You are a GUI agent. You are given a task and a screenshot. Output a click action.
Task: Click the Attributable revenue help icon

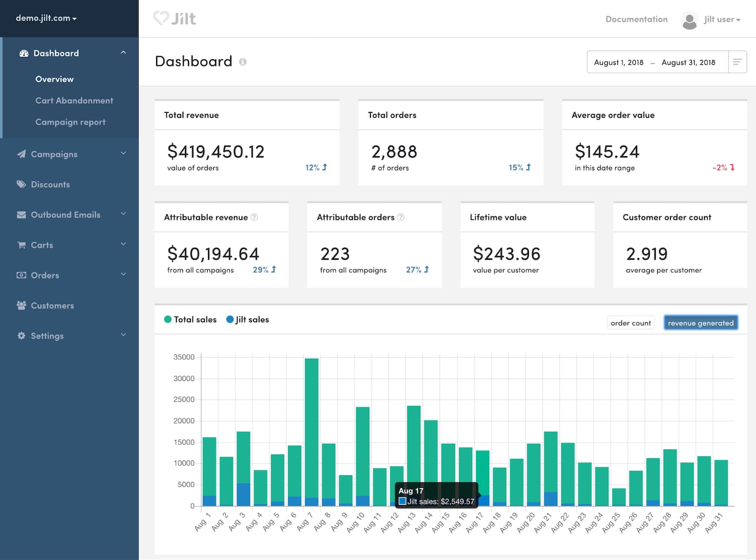click(254, 217)
